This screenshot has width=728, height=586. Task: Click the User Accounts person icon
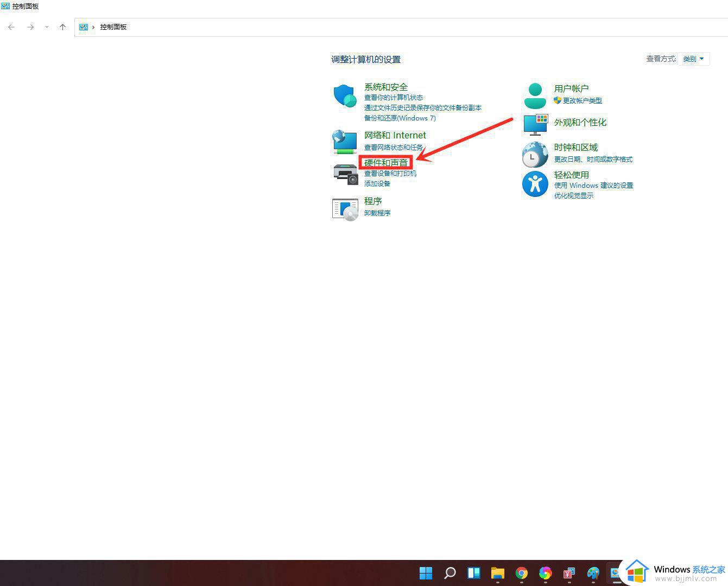coord(535,96)
